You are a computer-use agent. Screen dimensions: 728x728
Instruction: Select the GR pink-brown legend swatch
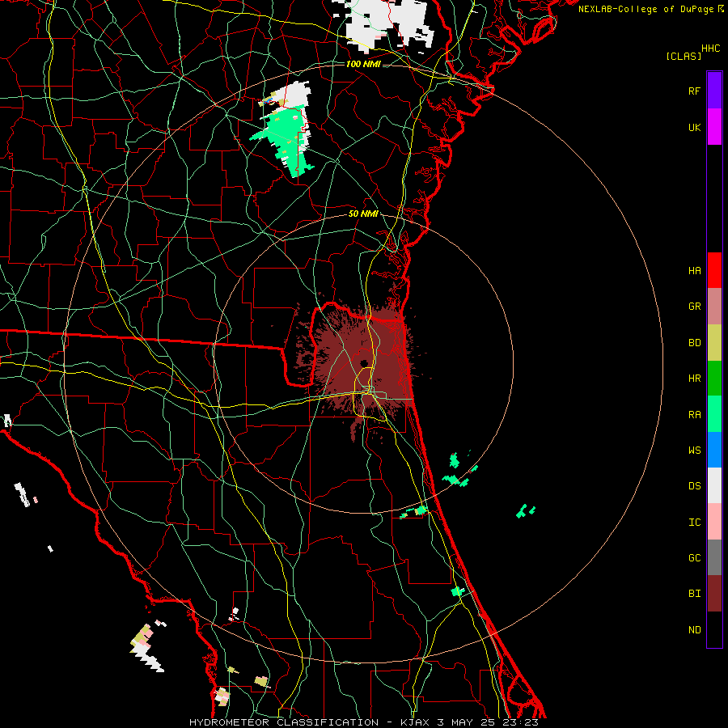[714, 307]
